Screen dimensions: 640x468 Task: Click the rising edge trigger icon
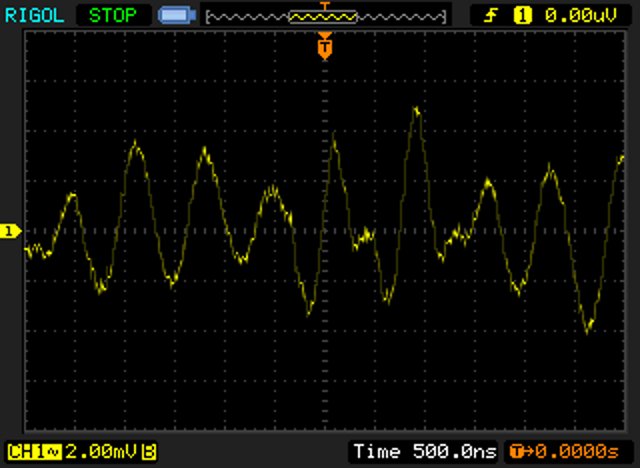pyautogui.click(x=491, y=16)
